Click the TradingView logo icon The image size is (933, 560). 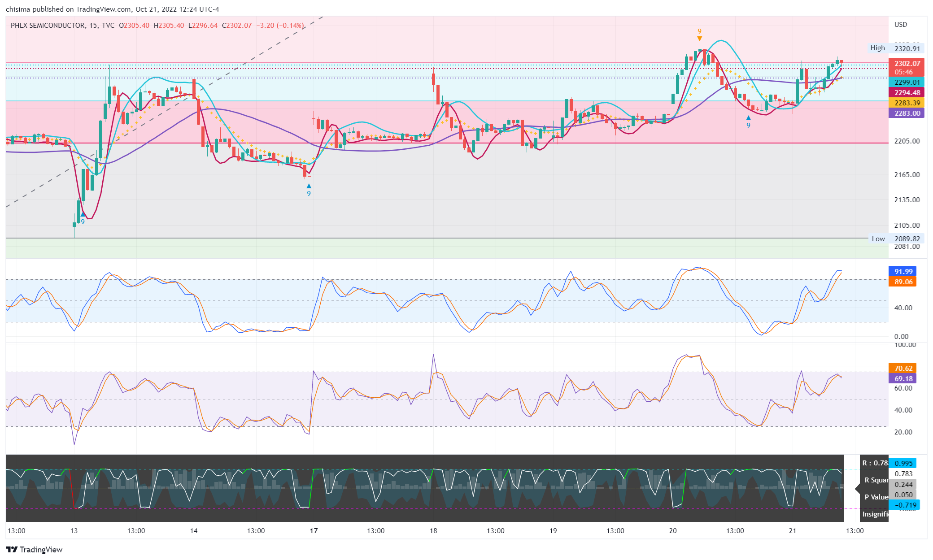point(12,549)
